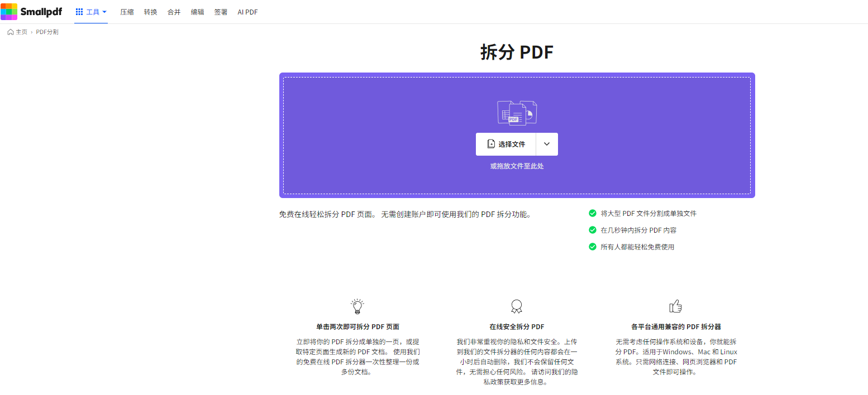Open AI PDF from navigation bar
The image size is (868, 395).
247,12
